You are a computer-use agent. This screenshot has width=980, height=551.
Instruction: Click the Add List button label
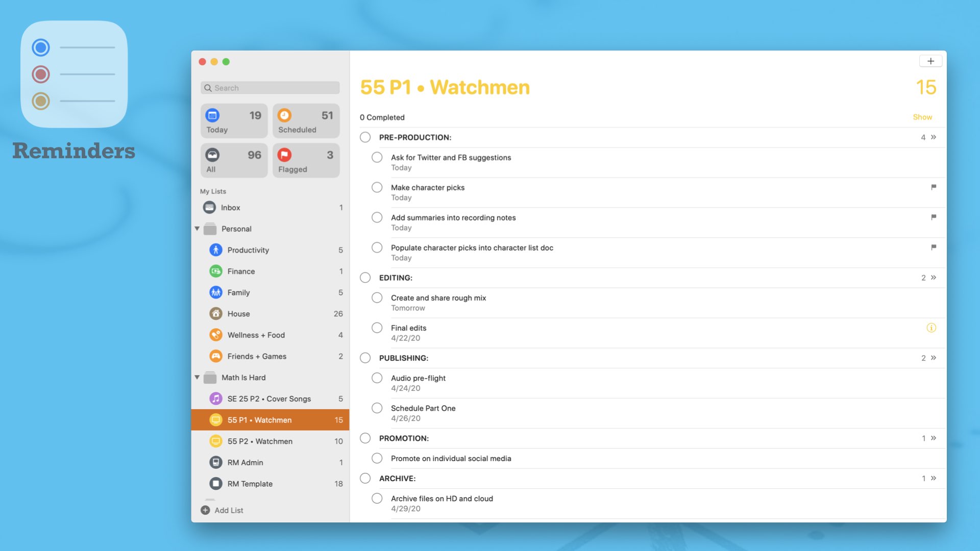tap(229, 510)
